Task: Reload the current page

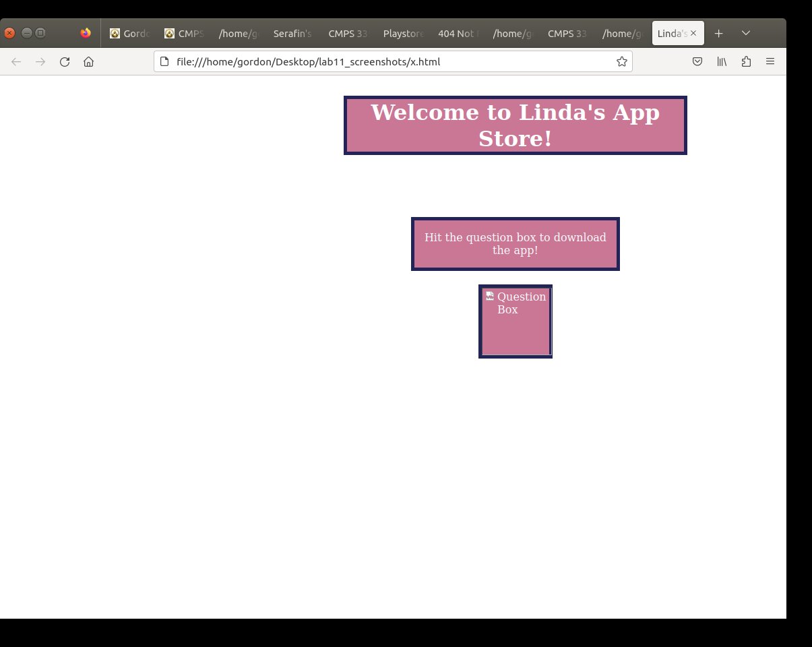Action: [65, 62]
